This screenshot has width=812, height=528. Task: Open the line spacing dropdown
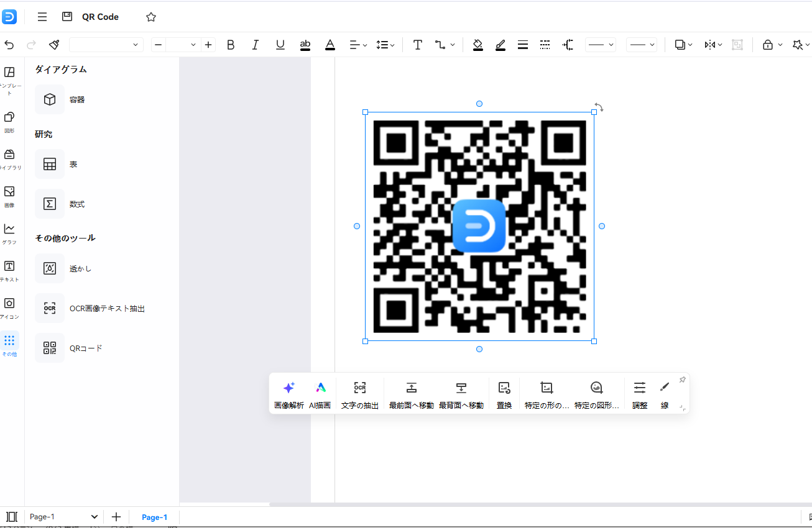click(385, 45)
